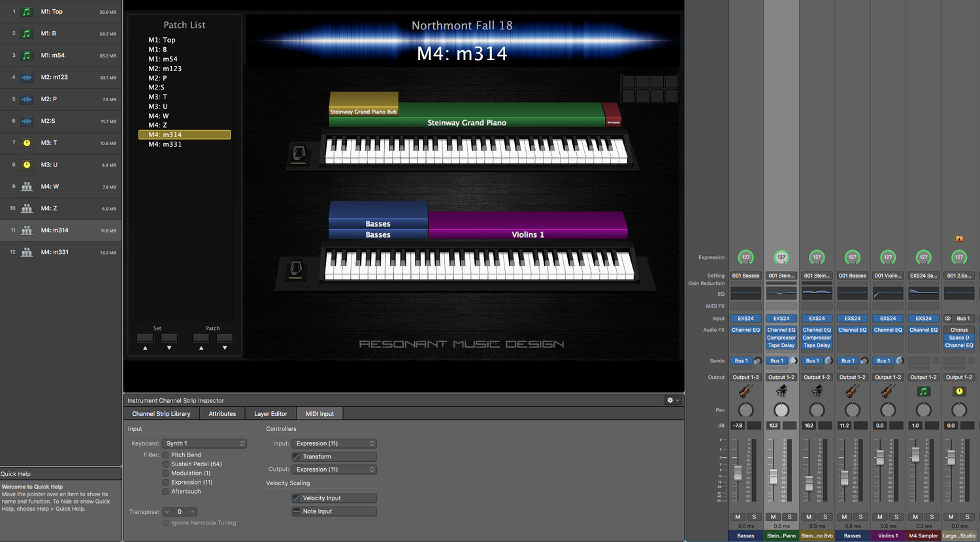980x542 pixels.
Task: Click the Note Input button
Action: coord(335,511)
